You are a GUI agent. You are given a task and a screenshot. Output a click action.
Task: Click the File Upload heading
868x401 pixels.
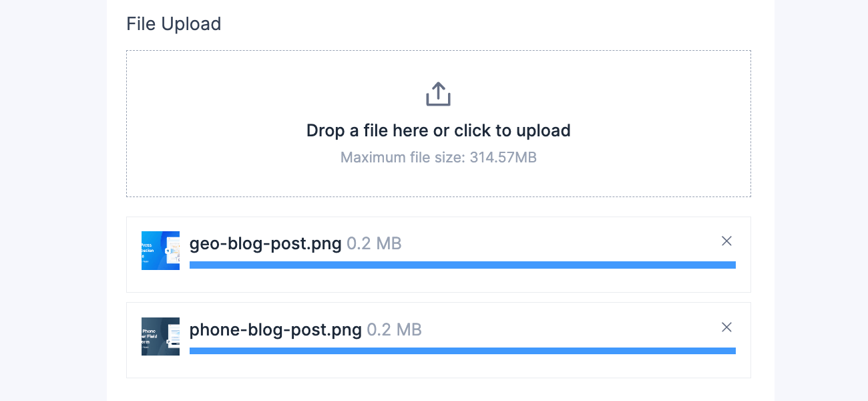(174, 23)
